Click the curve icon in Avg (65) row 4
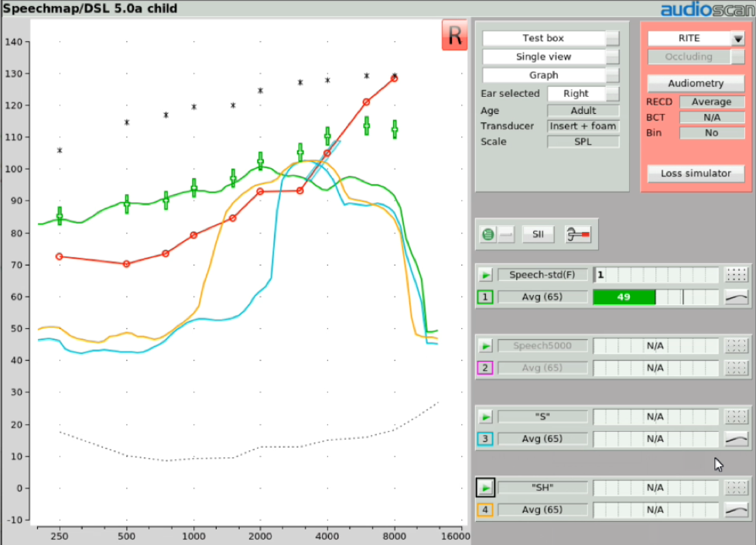The height and width of the screenshot is (545, 756). pos(736,510)
